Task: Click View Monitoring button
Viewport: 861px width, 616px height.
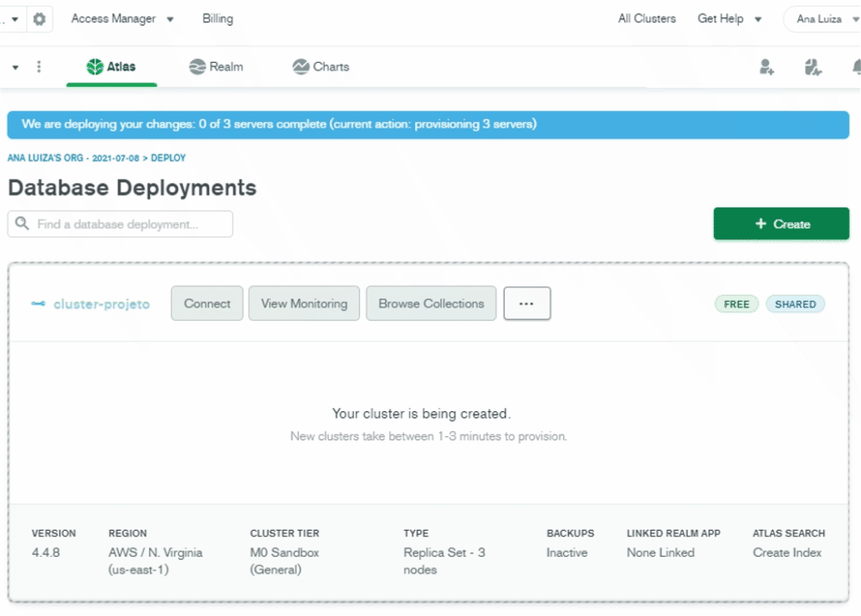Action: [304, 304]
